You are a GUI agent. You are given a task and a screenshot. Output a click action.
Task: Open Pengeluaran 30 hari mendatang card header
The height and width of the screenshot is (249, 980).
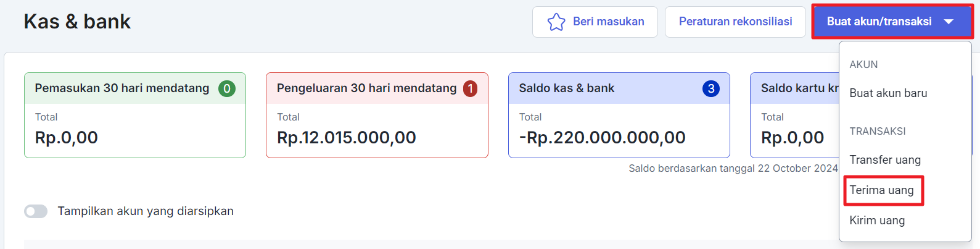377,88
